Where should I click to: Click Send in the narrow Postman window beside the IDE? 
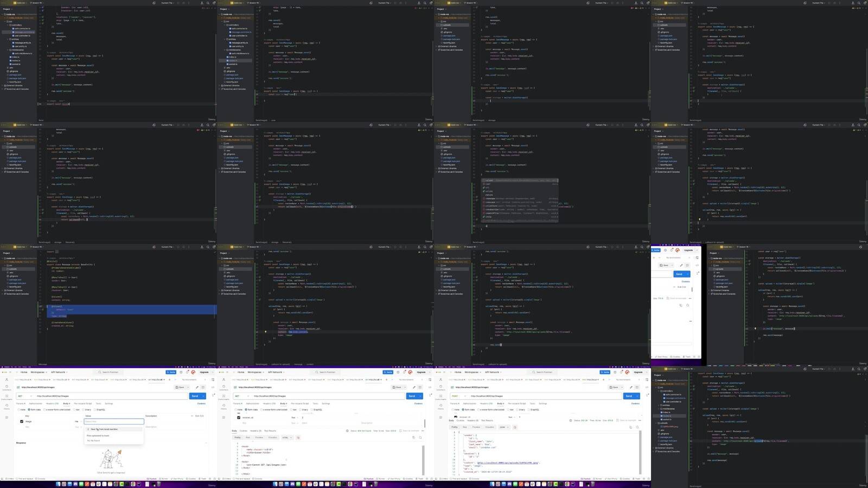click(x=679, y=274)
